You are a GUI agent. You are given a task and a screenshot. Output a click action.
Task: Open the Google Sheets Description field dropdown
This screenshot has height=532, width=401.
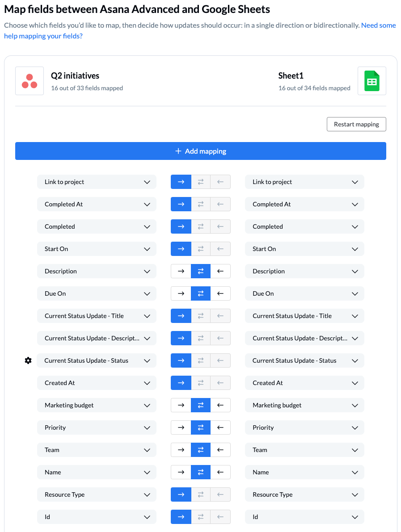[x=304, y=272]
